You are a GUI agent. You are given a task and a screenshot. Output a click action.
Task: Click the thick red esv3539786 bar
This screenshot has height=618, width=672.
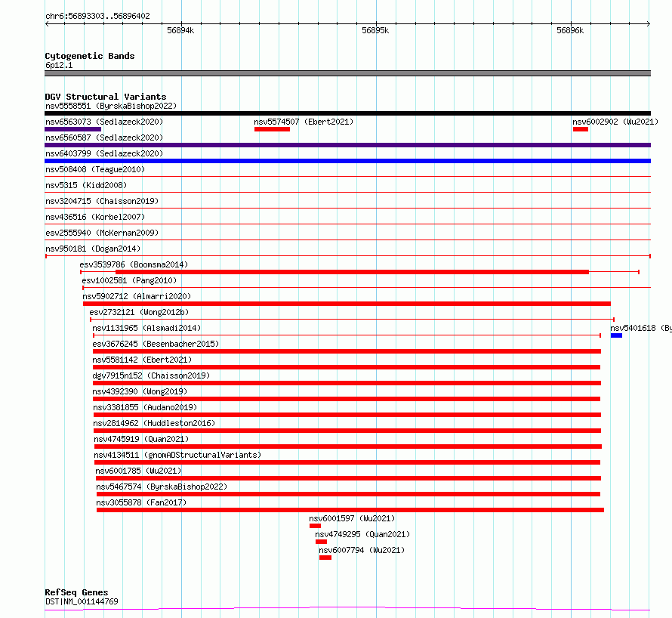point(353,272)
